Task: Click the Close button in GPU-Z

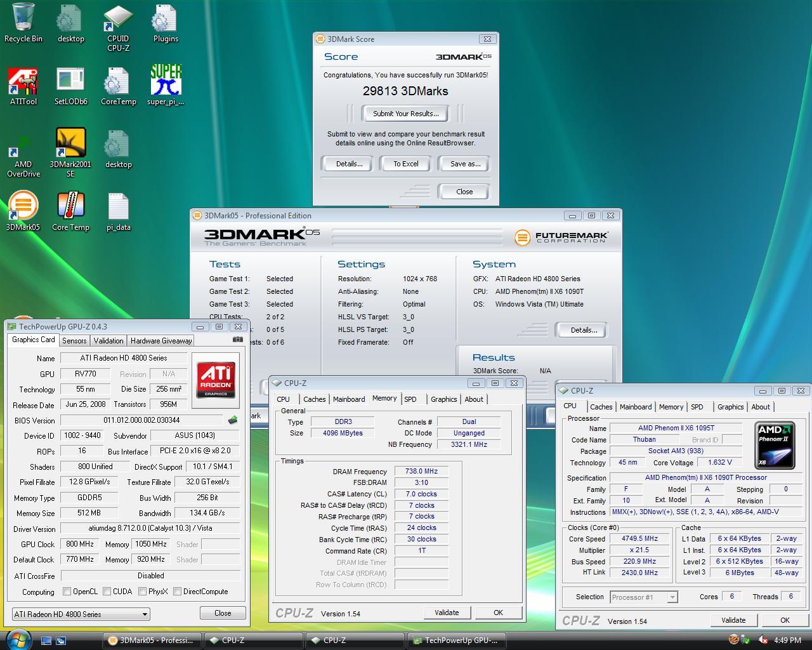Action: [223, 613]
